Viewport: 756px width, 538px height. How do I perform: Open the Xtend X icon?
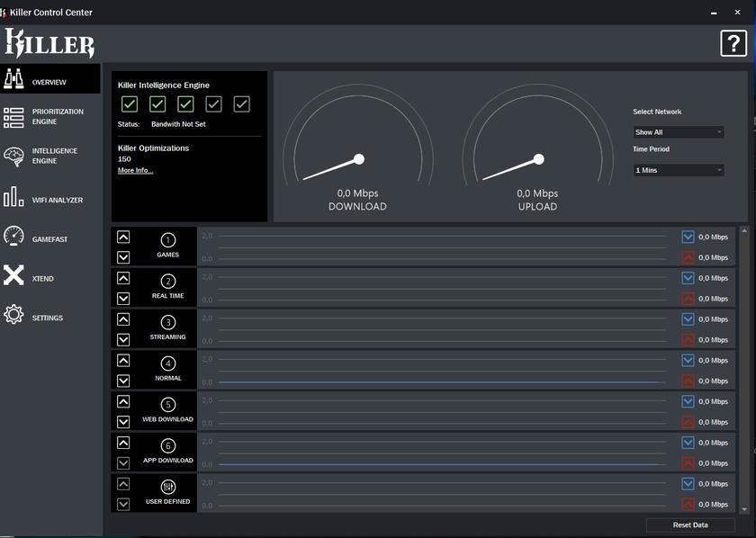pyautogui.click(x=13, y=275)
